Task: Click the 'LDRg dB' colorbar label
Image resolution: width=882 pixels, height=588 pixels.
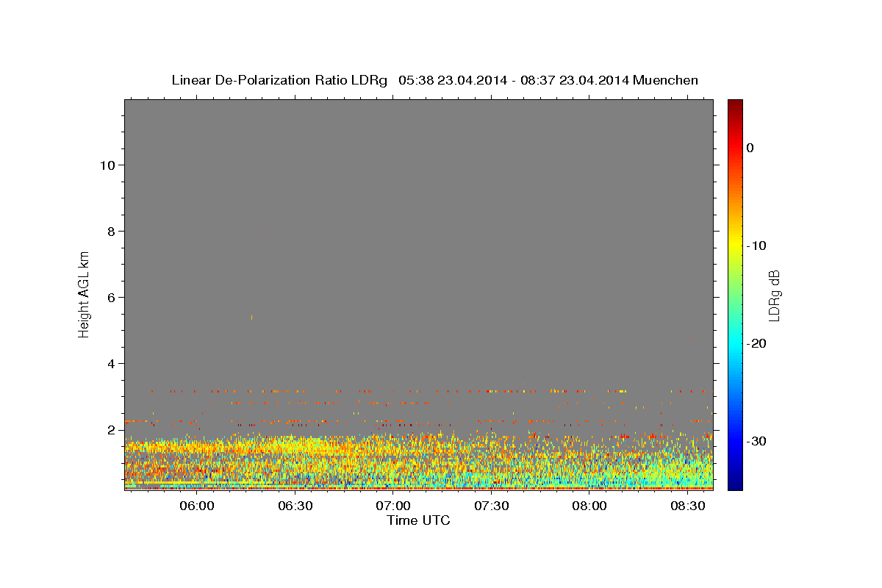Action: click(773, 295)
